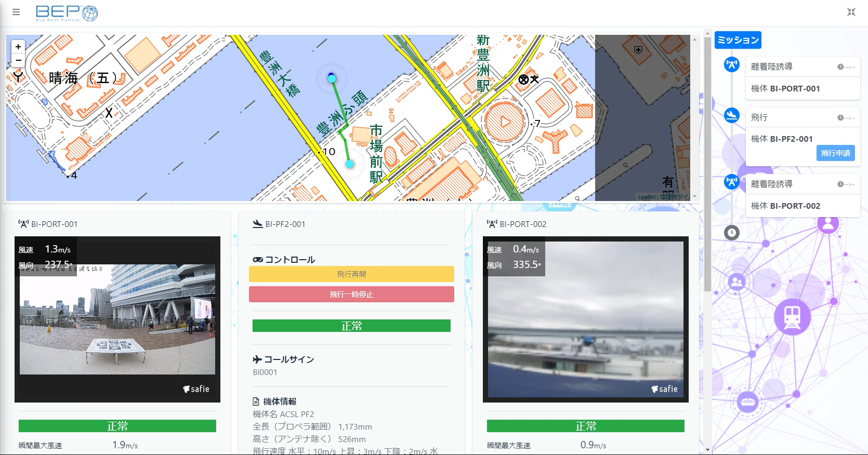The height and width of the screenshot is (455, 868).
Task: Click the document icon beside 機体情報
Action: pos(256,402)
